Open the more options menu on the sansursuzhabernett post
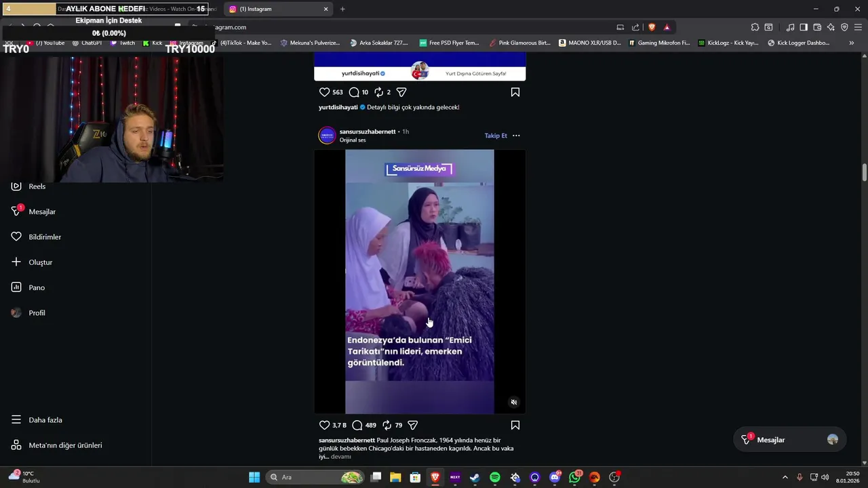This screenshot has width=868, height=488. tap(516, 136)
